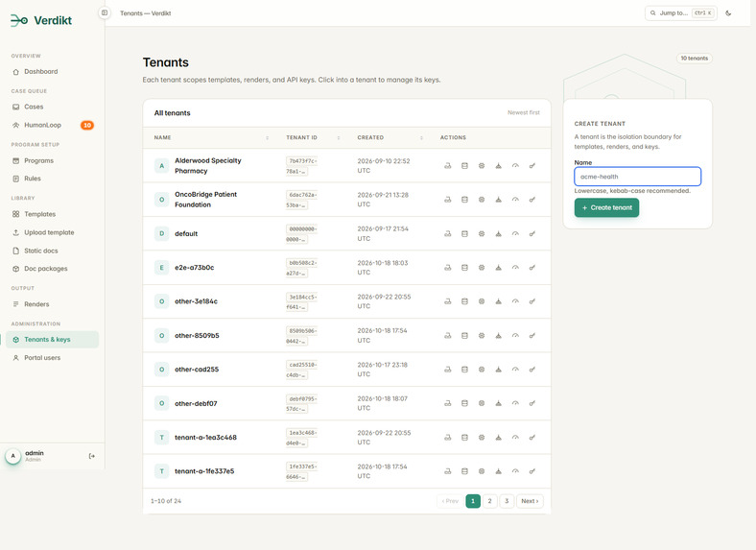This screenshot has height=550, width=756.
Task: Click the key icon for tenant-a-1fe337e5
Action: pos(532,471)
